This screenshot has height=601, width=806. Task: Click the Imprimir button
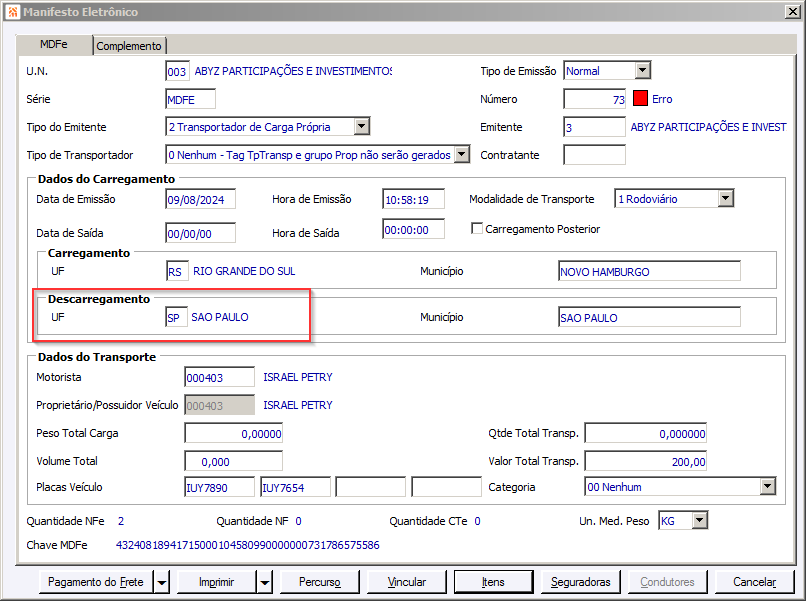216,582
